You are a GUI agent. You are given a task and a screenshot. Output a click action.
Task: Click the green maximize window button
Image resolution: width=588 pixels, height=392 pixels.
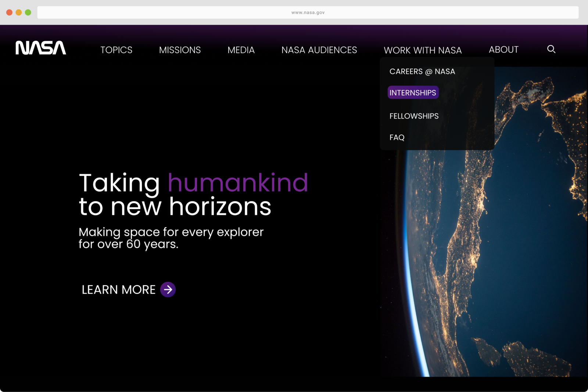click(x=28, y=12)
